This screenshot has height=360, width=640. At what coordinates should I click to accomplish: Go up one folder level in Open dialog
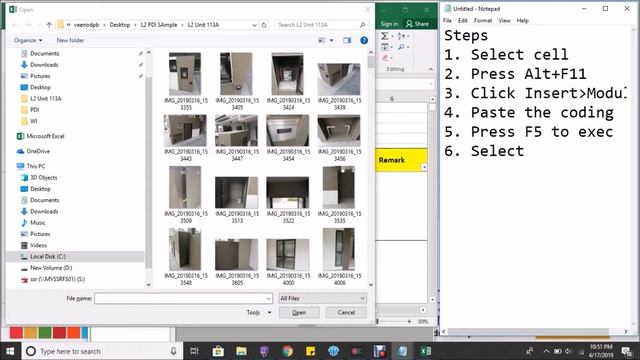coord(49,25)
